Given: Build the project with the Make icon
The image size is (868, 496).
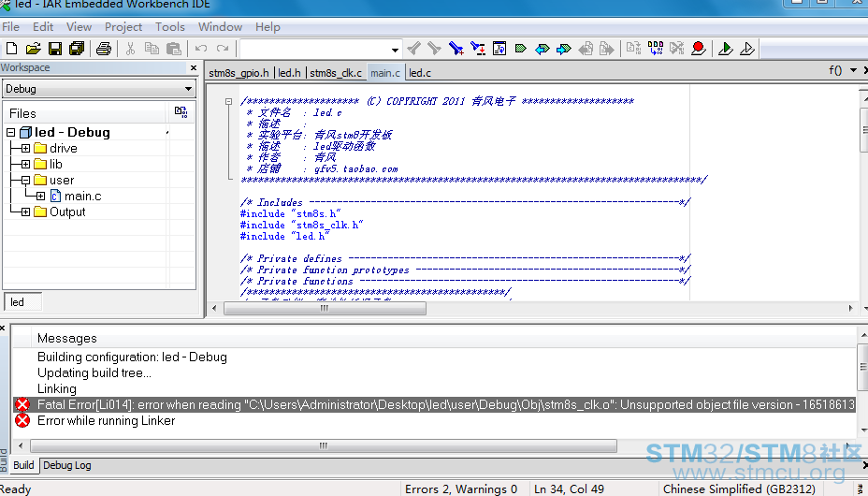Looking at the screenshot, I should point(656,49).
